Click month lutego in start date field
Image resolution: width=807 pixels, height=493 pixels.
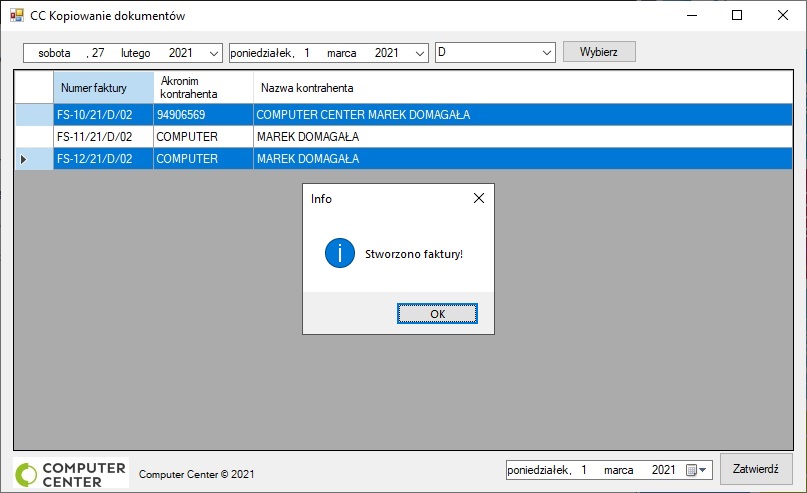135,53
